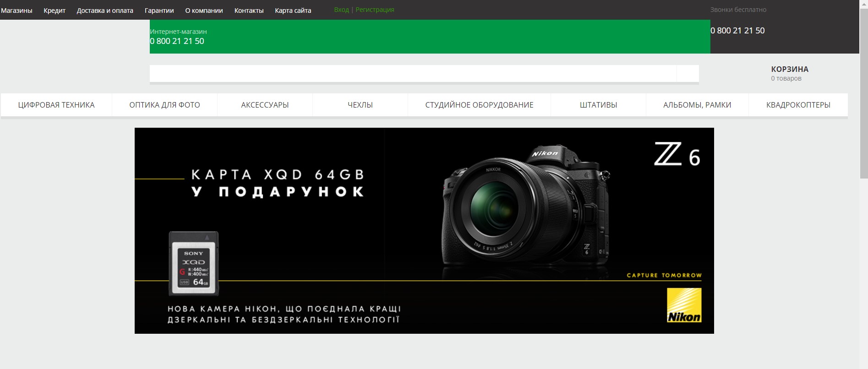Click the phone number under Звонки бесплатно
Image resolution: width=868 pixels, height=369 pixels.
pos(737,31)
